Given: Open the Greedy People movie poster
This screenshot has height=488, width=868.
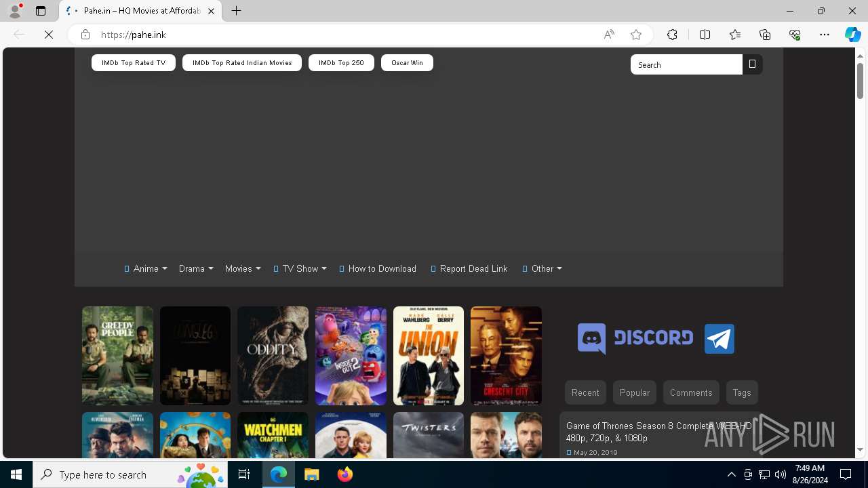Looking at the screenshot, I should 117,356.
